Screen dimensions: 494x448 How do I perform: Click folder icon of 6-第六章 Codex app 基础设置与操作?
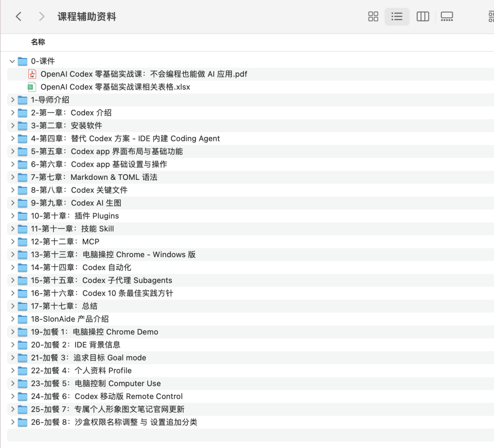(22, 164)
